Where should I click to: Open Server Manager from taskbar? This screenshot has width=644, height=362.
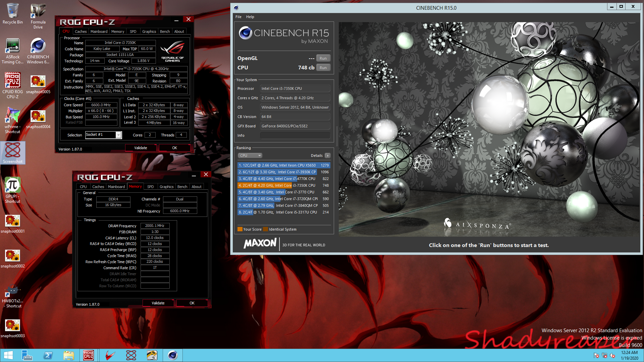(27, 355)
